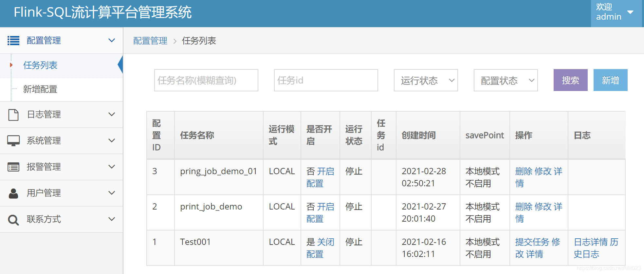This screenshot has width=644, height=274.
Task: Focus the 任务名称(模糊查询) input field
Action: point(206,80)
